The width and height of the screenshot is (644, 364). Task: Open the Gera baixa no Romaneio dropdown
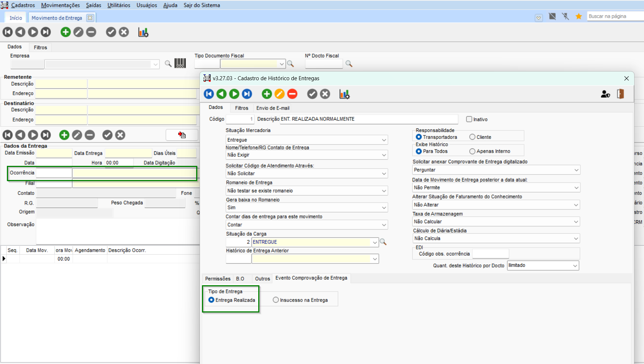pyautogui.click(x=384, y=208)
